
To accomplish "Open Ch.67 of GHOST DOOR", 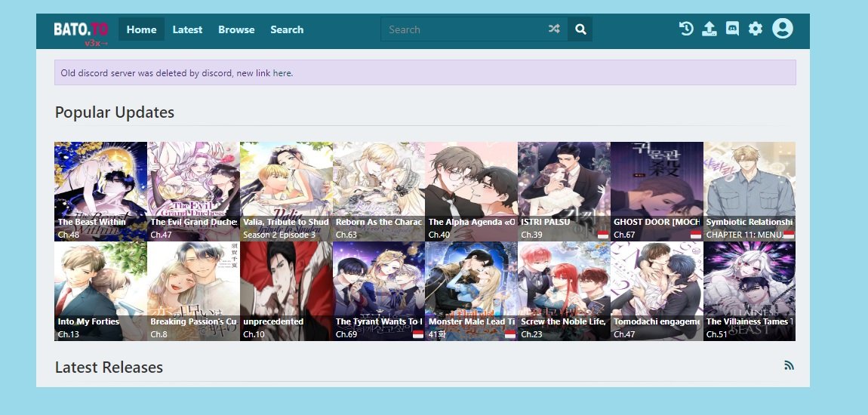I will point(624,235).
